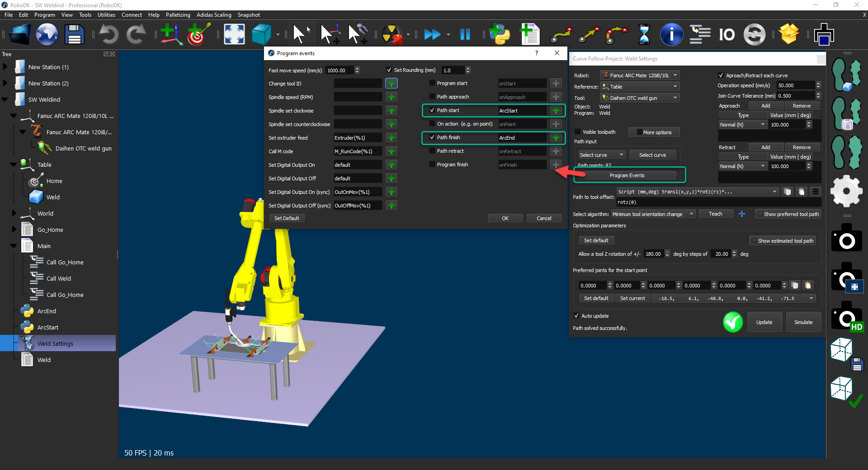The image size is (868, 470).
Task: Open the Utilities menu
Action: pyautogui.click(x=106, y=15)
